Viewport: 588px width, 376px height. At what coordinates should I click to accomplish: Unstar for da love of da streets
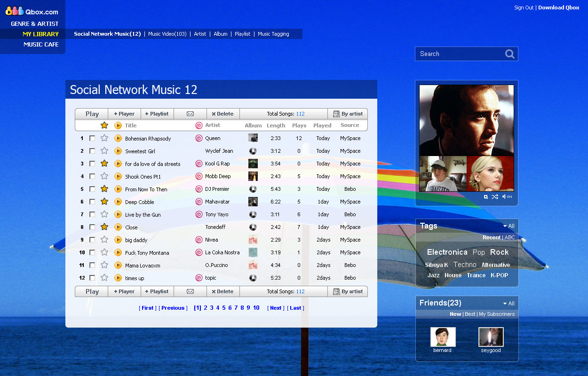tap(104, 164)
